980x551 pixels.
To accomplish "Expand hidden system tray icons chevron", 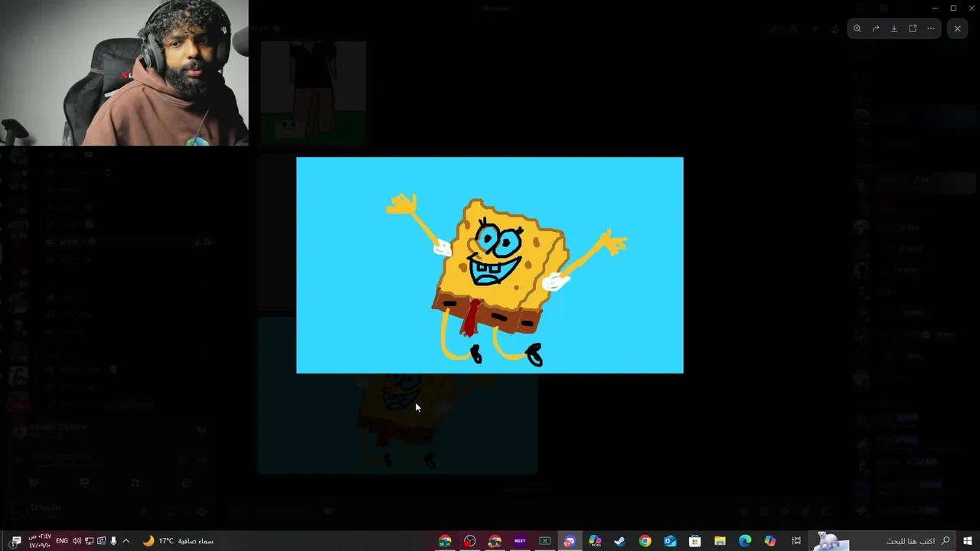I will pos(126,541).
